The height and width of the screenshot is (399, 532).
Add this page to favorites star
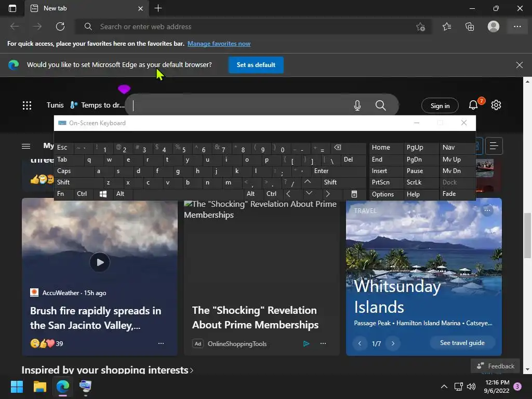coord(421,27)
